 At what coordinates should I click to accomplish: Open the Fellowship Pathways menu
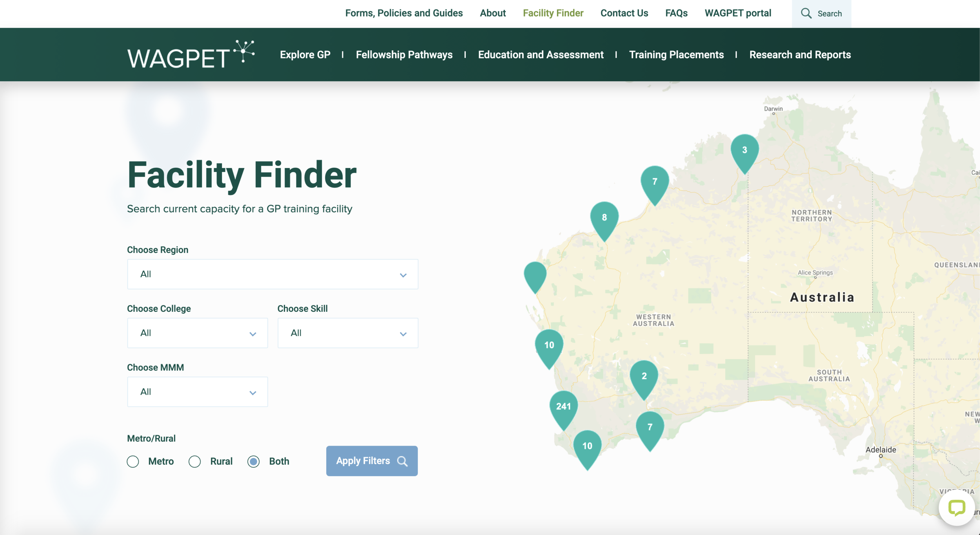[404, 55]
